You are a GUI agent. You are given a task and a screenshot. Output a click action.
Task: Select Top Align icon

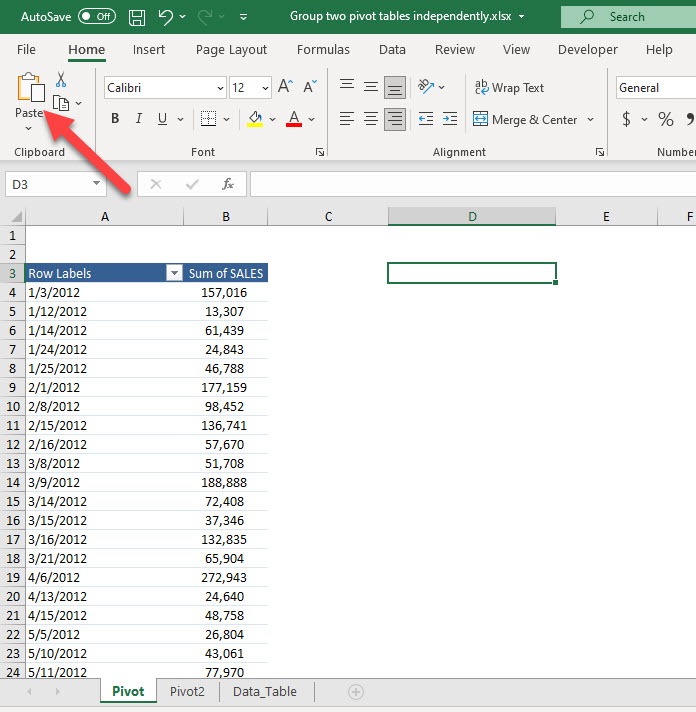(x=347, y=86)
